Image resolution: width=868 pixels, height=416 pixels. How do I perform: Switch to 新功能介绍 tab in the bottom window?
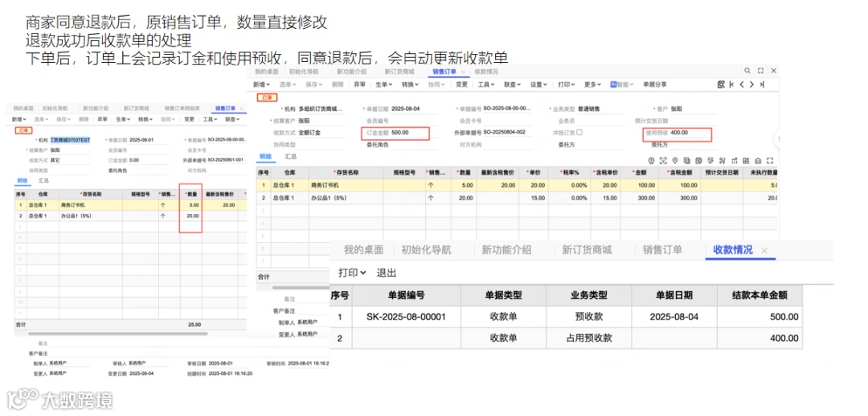coord(506,249)
